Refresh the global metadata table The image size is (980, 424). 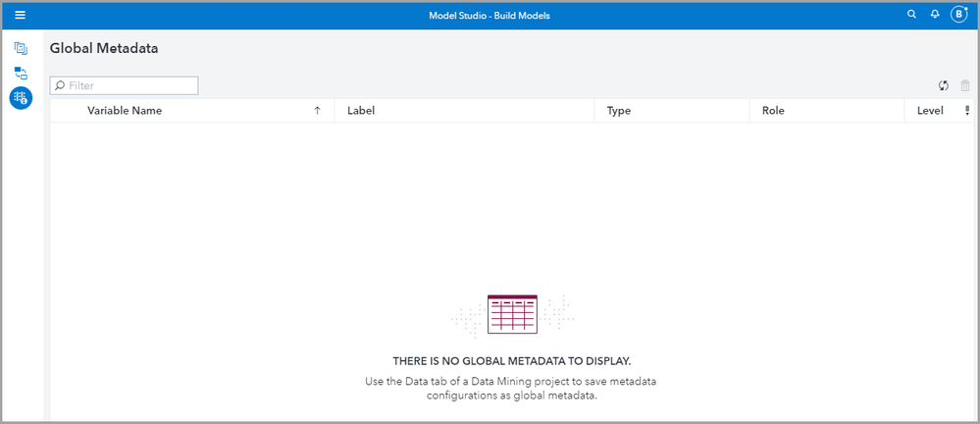click(x=943, y=86)
